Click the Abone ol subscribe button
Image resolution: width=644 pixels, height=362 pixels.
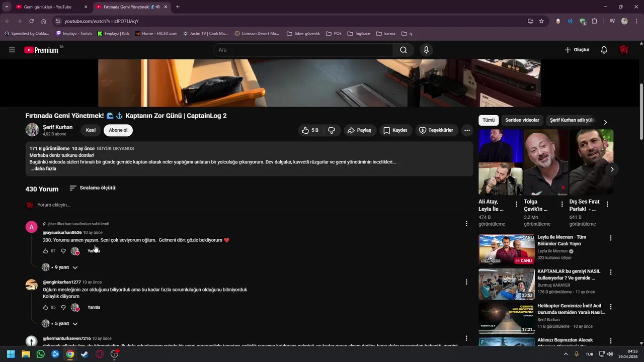pyautogui.click(x=118, y=130)
